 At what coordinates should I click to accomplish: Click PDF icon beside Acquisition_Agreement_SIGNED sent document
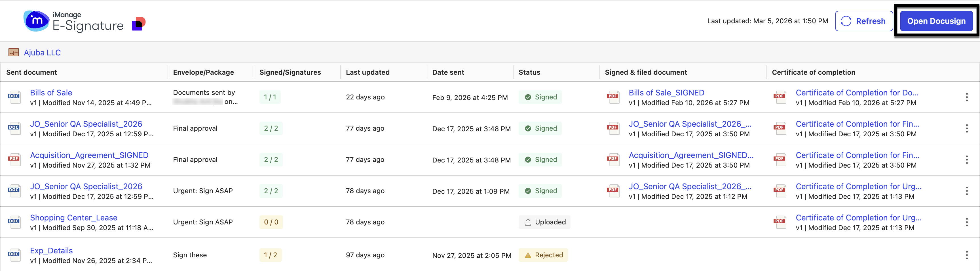[x=14, y=160]
